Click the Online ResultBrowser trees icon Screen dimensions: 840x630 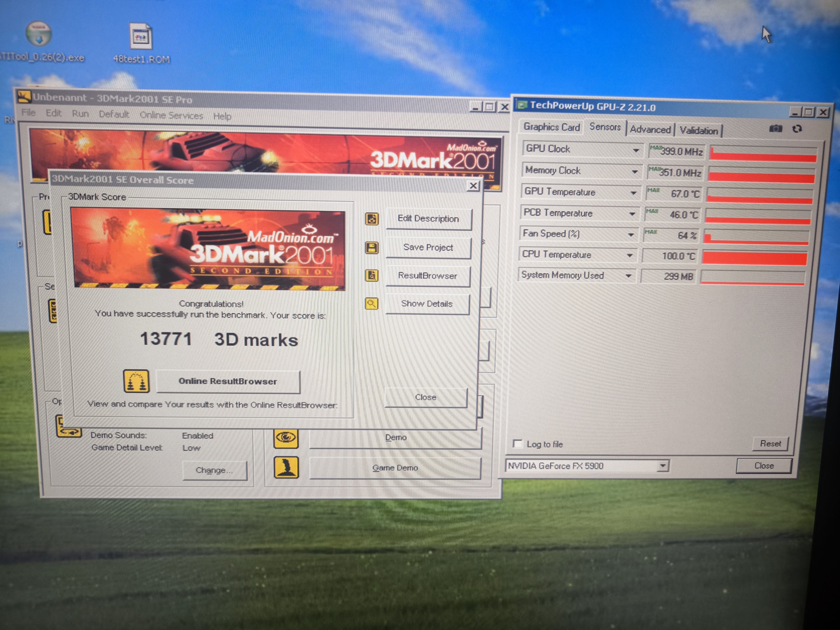click(x=136, y=381)
